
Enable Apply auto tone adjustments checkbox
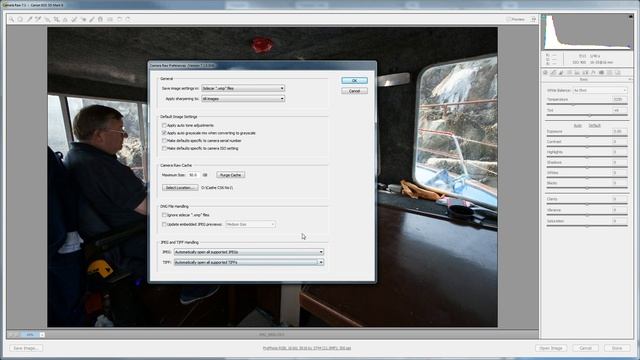coord(164,125)
